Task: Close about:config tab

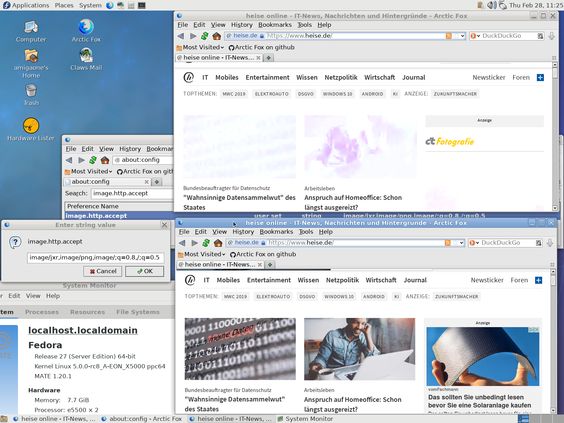Action: point(146,182)
